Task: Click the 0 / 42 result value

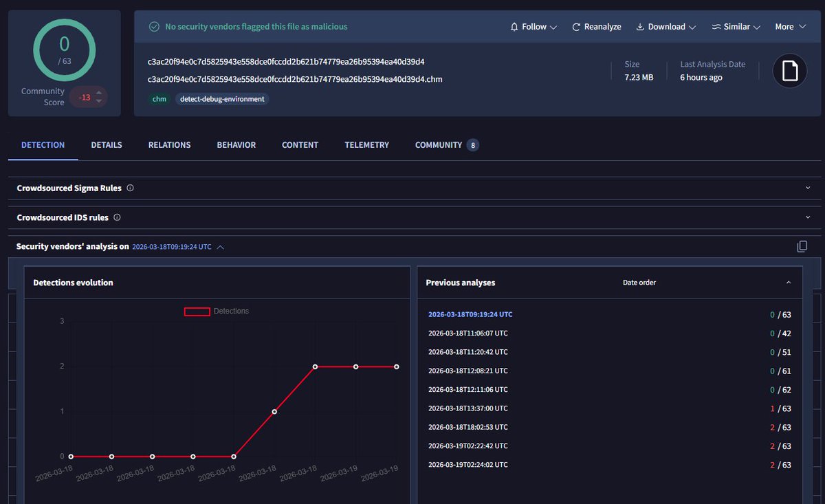Action: coord(780,333)
